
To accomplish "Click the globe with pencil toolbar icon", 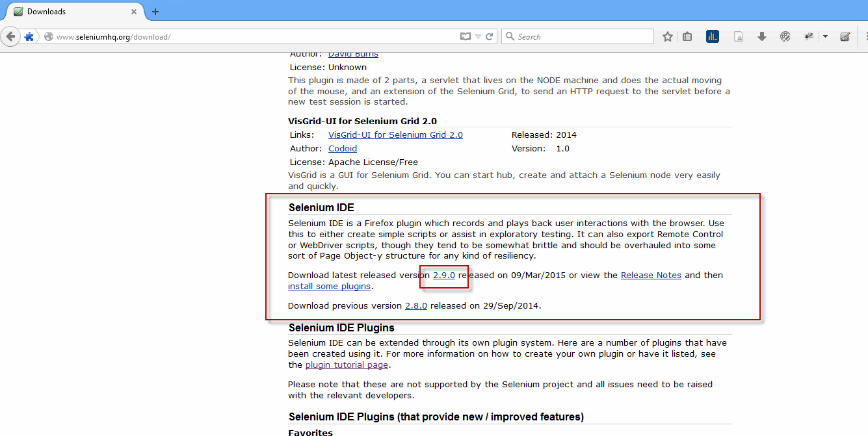I will point(785,37).
